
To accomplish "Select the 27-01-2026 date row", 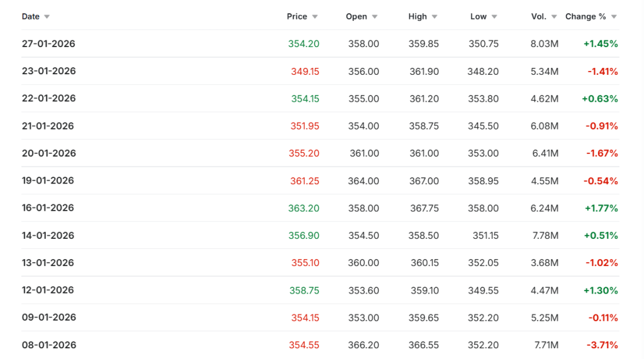I will click(x=48, y=44).
